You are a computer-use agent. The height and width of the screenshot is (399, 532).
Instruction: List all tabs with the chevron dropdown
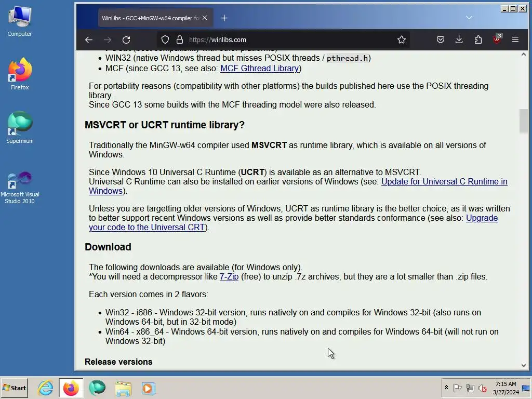tap(469, 18)
